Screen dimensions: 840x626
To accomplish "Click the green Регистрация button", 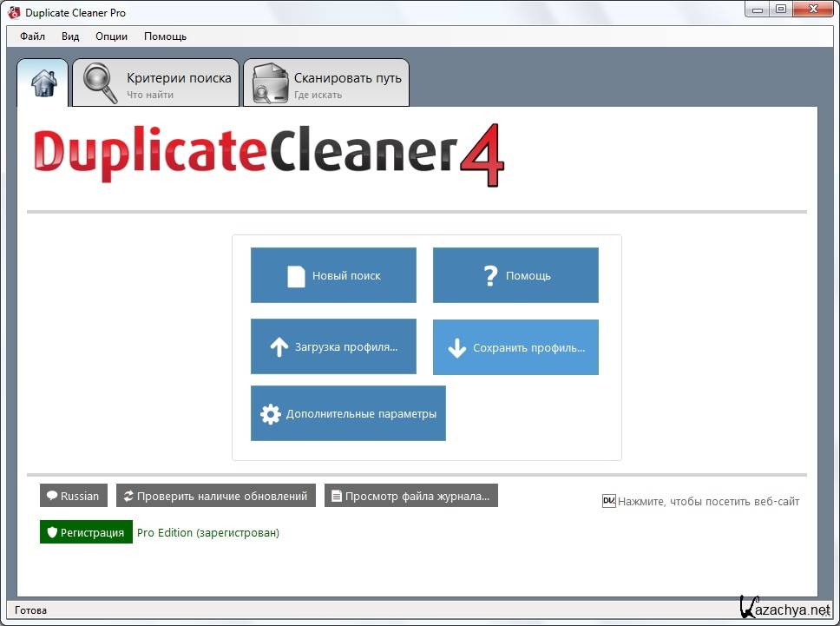I will (x=86, y=532).
